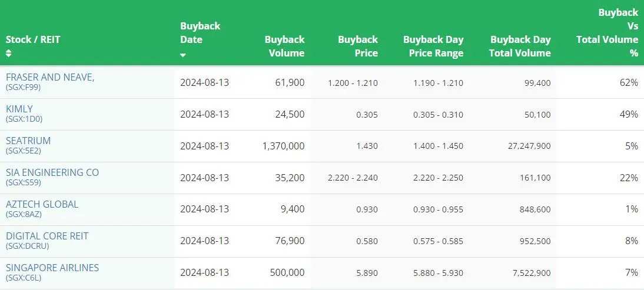Toggle Buyback Date descending sort arrow

183,55
